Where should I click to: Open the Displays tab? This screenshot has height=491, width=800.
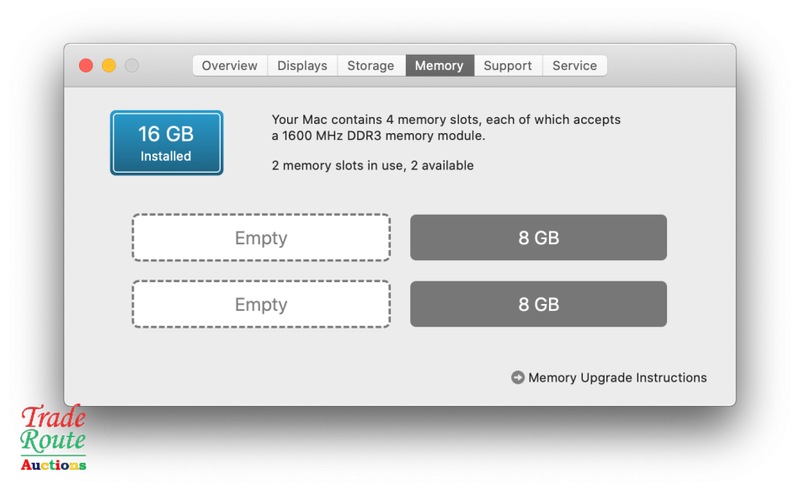click(x=302, y=65)
